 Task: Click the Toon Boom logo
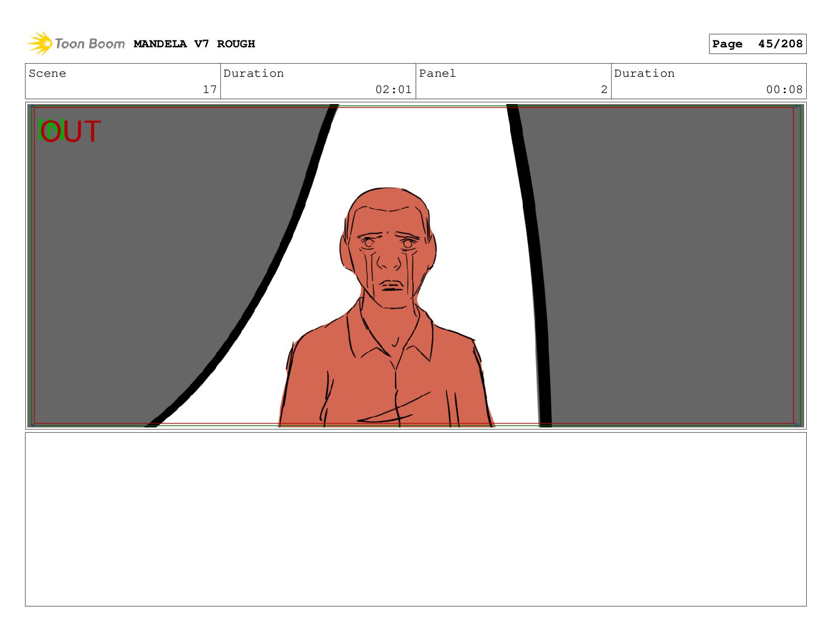coord(76,44)
